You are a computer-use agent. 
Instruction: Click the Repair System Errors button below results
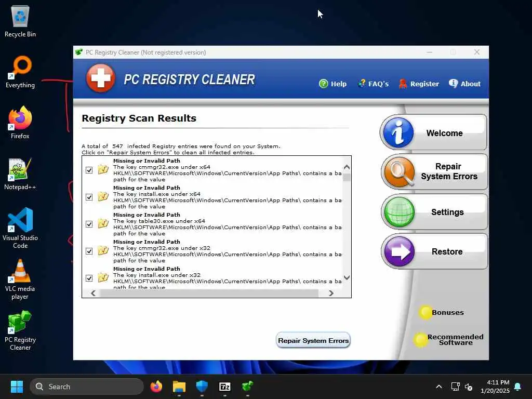(x=313, y=340)
